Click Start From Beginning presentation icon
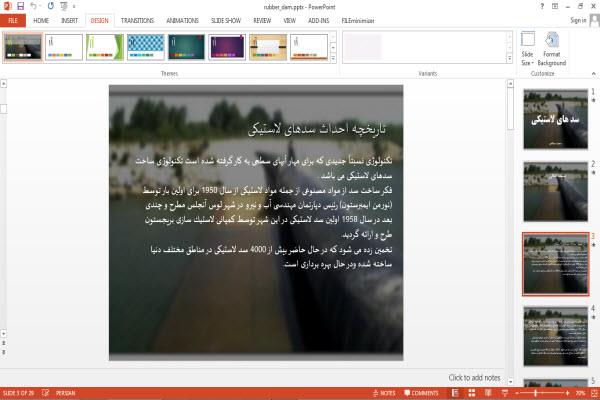Screen dimensions: 600x400 (x=64, y=6)
